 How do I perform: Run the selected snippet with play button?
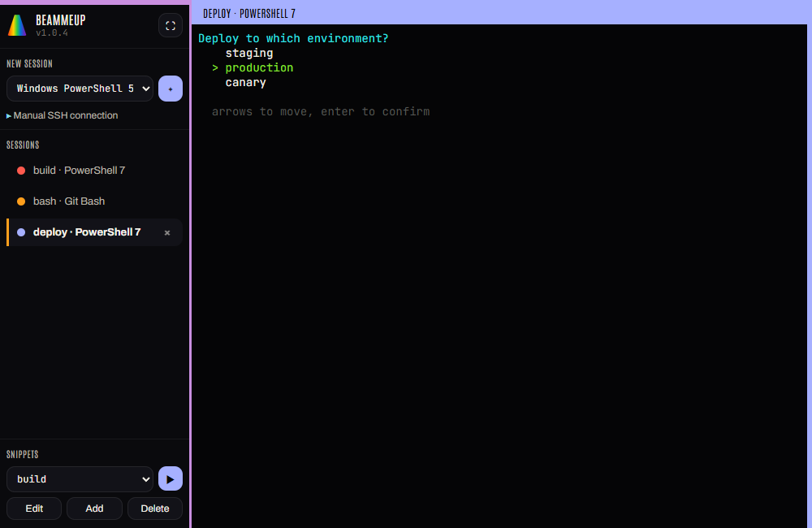pyautogui.click(x=171, y=478)
